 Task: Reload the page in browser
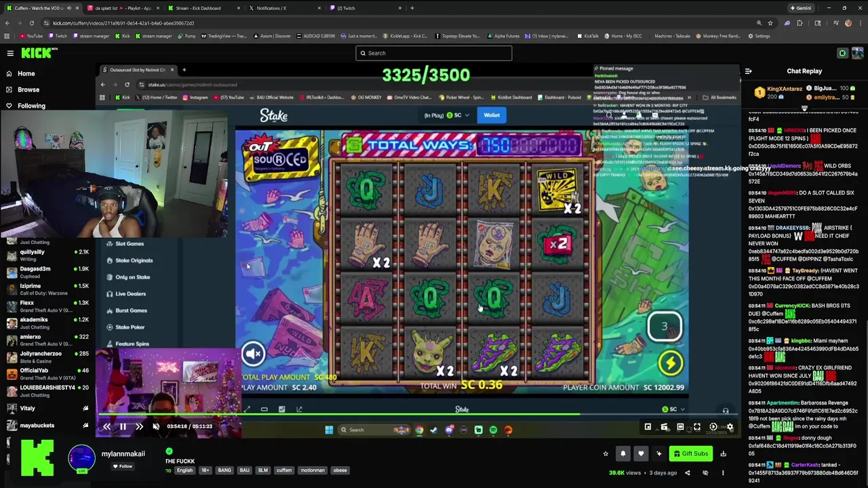point(31,23)
